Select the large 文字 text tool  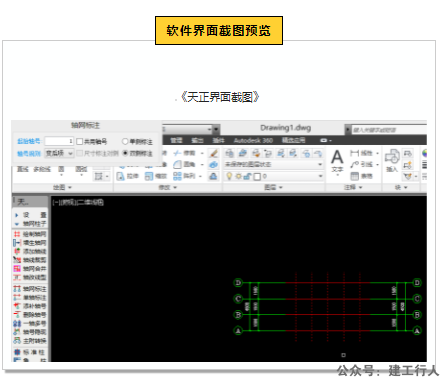[337, 161]
